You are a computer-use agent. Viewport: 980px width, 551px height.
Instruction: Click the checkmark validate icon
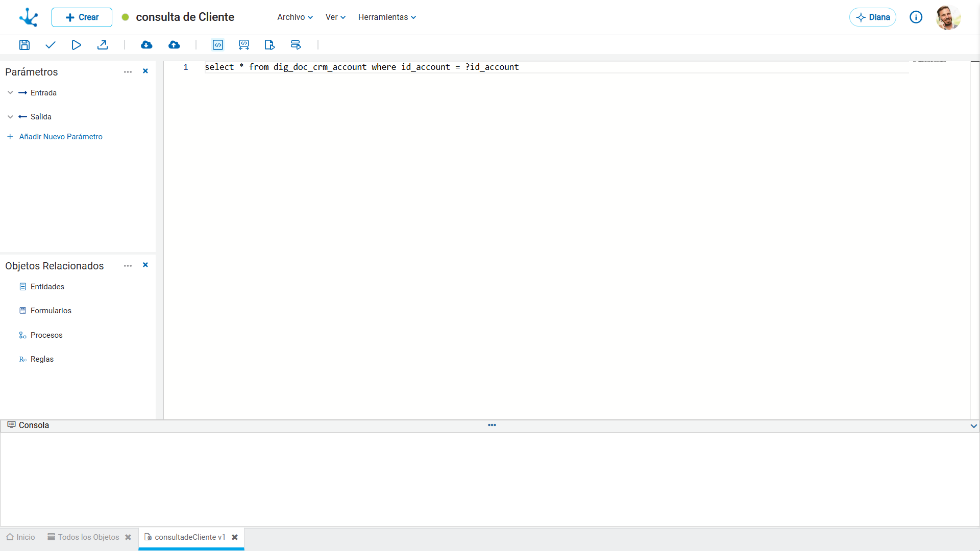[50, 45]
